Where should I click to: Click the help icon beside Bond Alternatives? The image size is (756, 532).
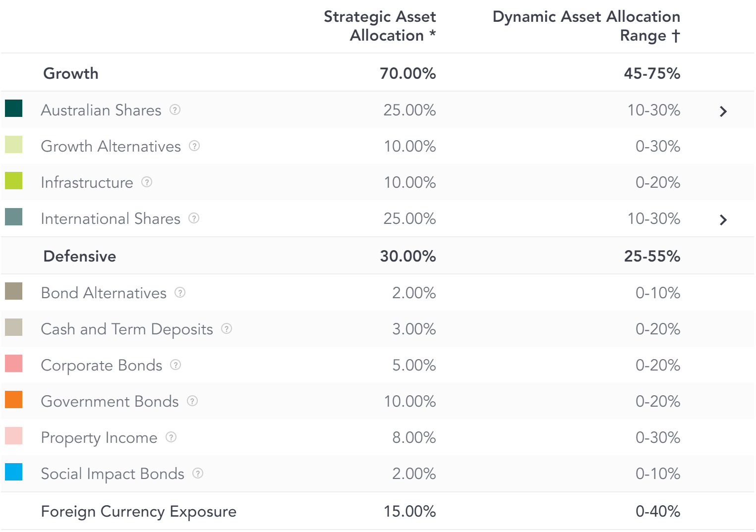point(180,292)
